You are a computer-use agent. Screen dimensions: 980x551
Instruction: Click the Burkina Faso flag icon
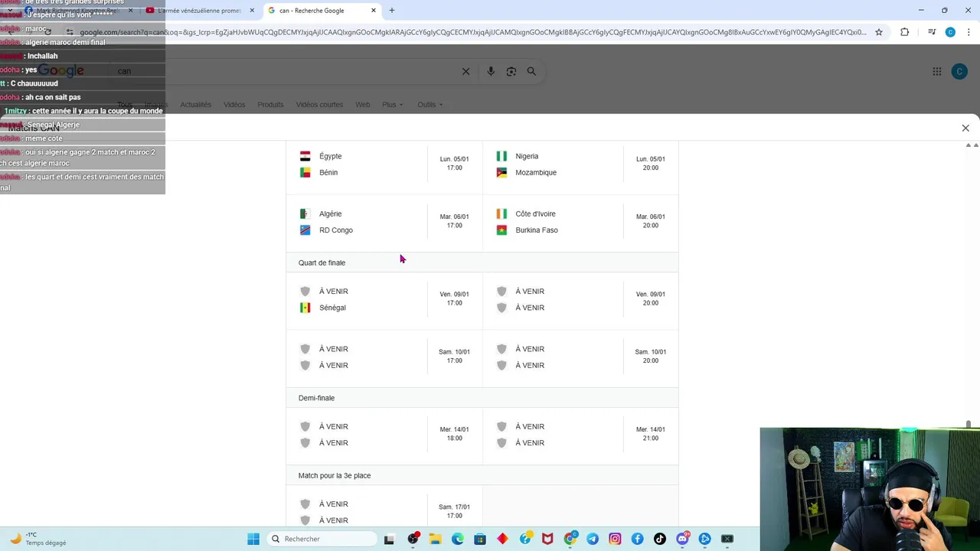501,230
